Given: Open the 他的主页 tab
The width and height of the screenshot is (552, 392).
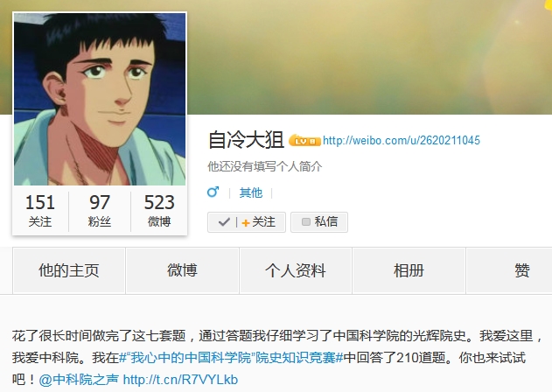Looking at the screenshot, I should [69, 270].
